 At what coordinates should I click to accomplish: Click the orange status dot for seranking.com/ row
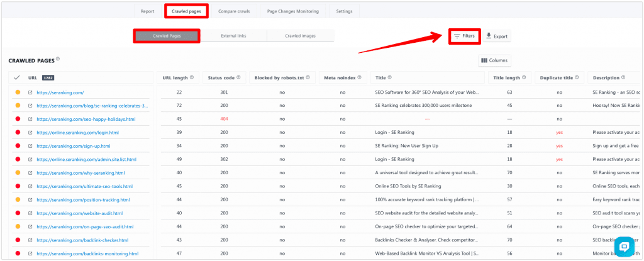18,92
